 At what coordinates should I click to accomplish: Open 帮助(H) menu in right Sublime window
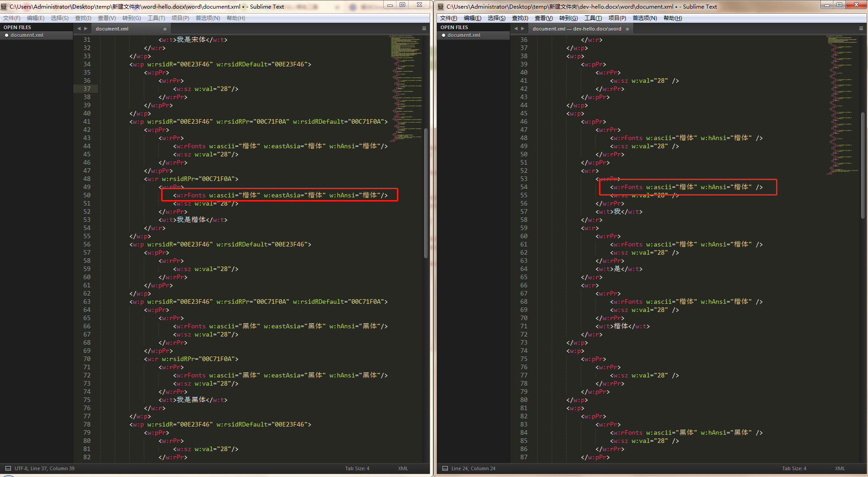pyautogui.click(x=673, y=18)
